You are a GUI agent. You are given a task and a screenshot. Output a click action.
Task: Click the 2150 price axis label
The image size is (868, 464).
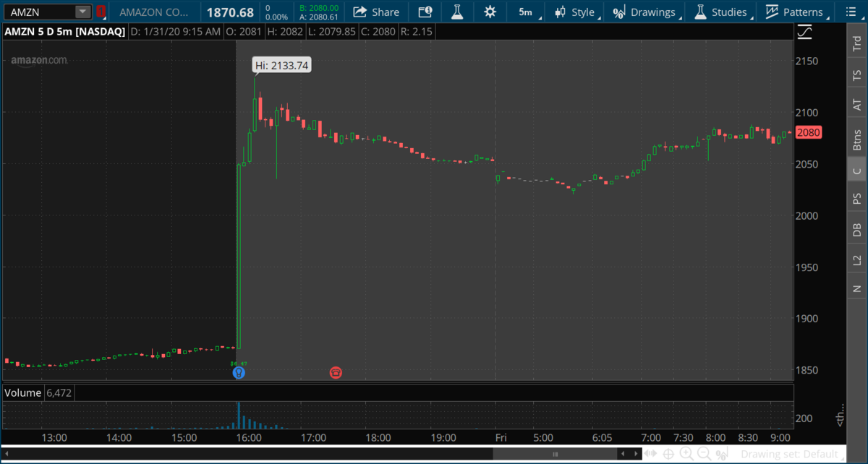pyautogui.click(x=807, y=61)
